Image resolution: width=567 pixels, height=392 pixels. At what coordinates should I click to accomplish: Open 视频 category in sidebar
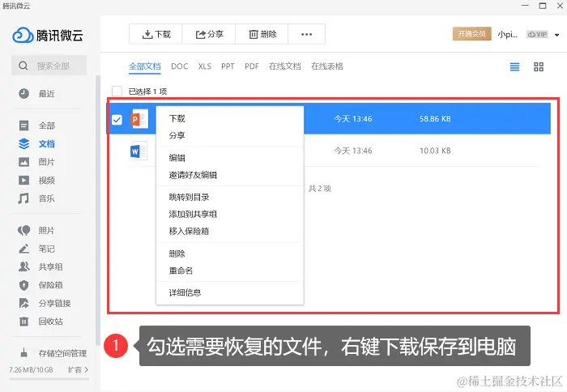[36, 180]
